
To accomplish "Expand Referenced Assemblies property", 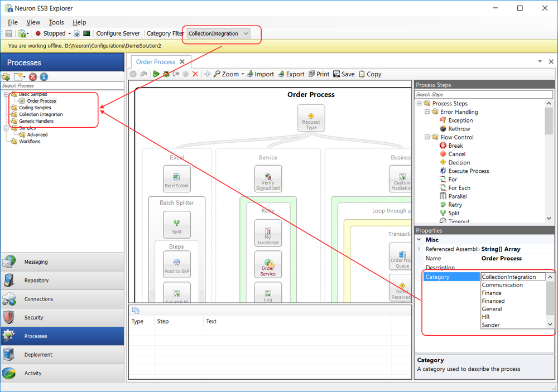I will (419, 249).
